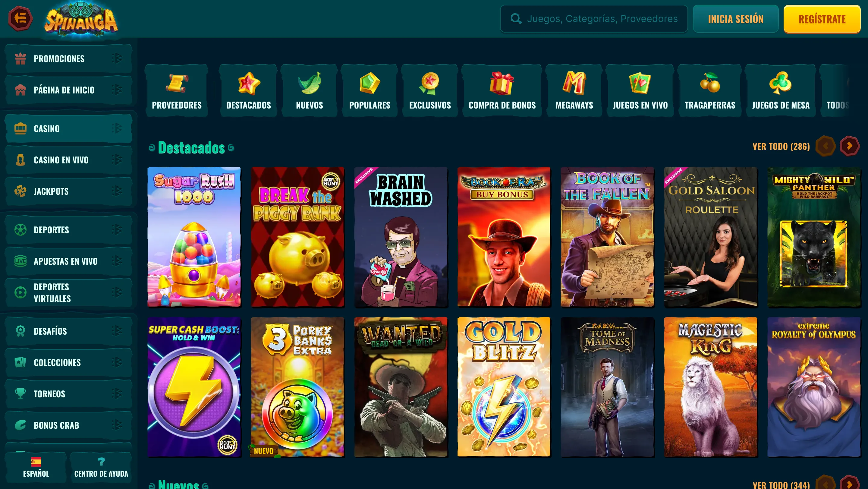The image size is (868, 489).
Task: Open the Sugar Rush 1000 game thumbnail
Action: click(194, 237)
